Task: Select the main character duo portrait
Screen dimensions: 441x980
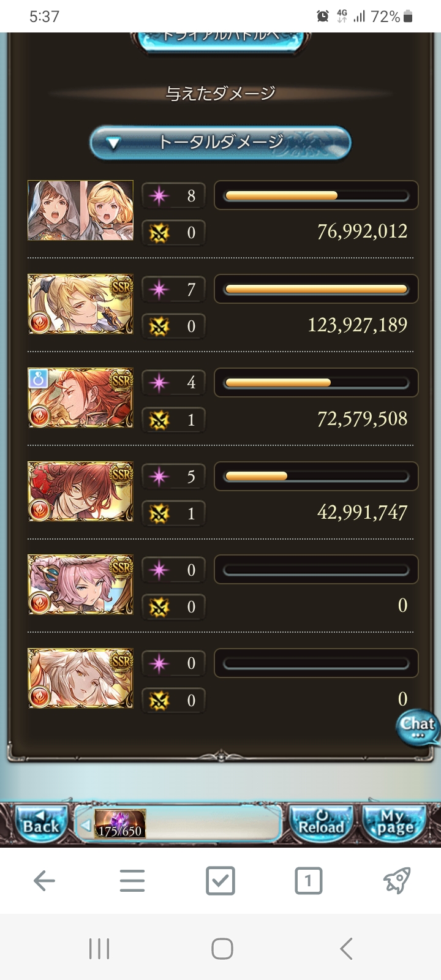Action: pyautogui.click(x=80, y=210)
